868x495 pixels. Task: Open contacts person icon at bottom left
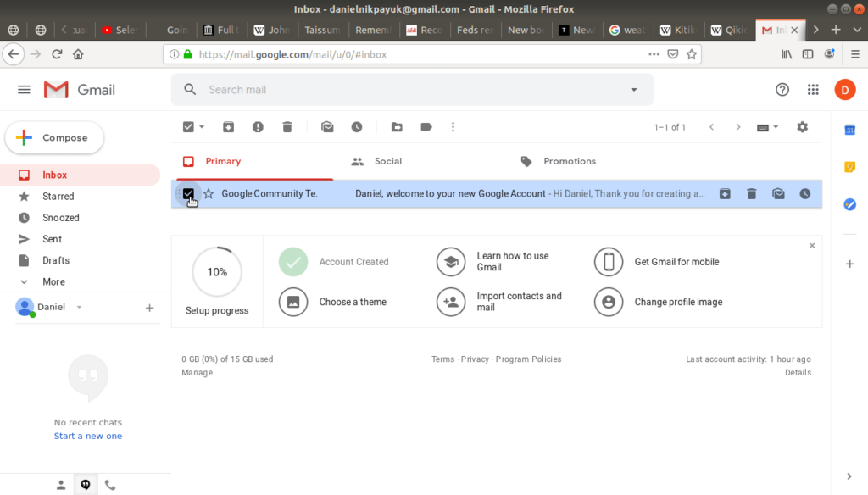tap(61, 486)
